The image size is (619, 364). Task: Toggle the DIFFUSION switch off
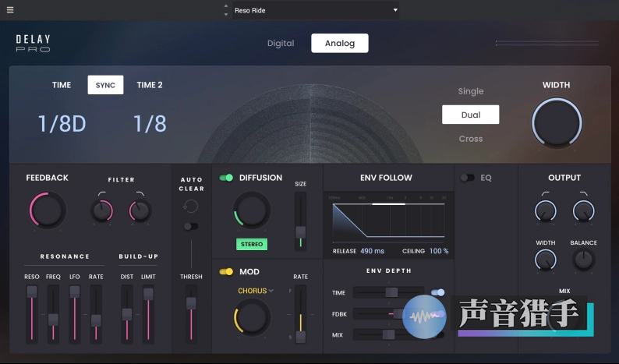tap(226, 178)
